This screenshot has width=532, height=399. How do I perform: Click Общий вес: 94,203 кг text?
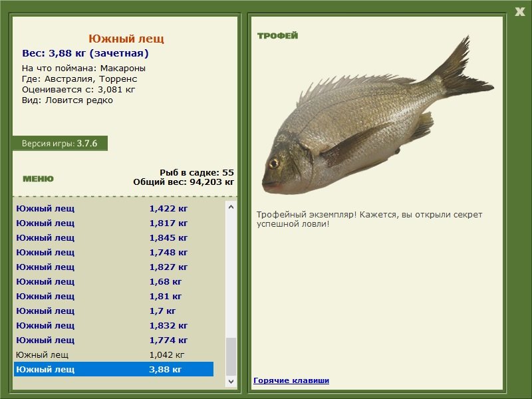coord(184,182)
